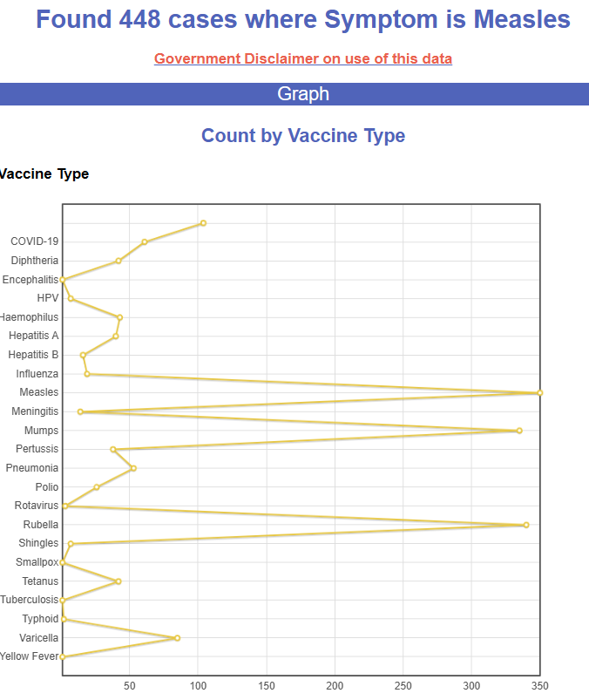The image size is (589, 700).
Task: Select the Meningitis data point
Action: (x=80, y=411)
